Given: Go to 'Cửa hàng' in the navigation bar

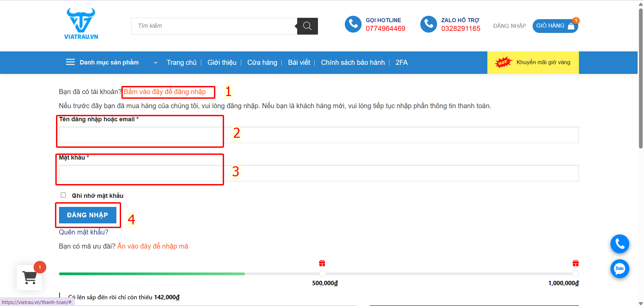Looking at the screenshot, I should [x=262, y=62].
